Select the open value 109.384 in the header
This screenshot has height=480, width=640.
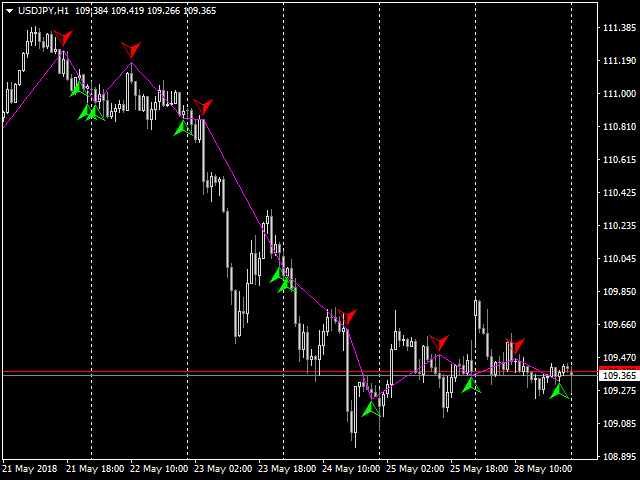coord(91,11)
